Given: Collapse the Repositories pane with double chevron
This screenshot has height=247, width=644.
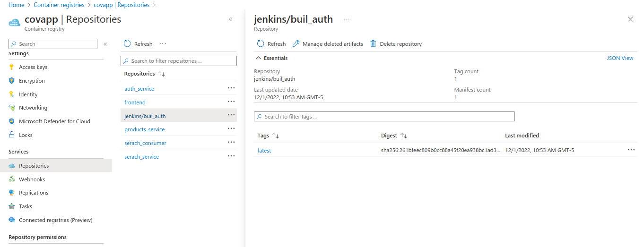Looking at the screenshot, I should (x=231, y=19).
